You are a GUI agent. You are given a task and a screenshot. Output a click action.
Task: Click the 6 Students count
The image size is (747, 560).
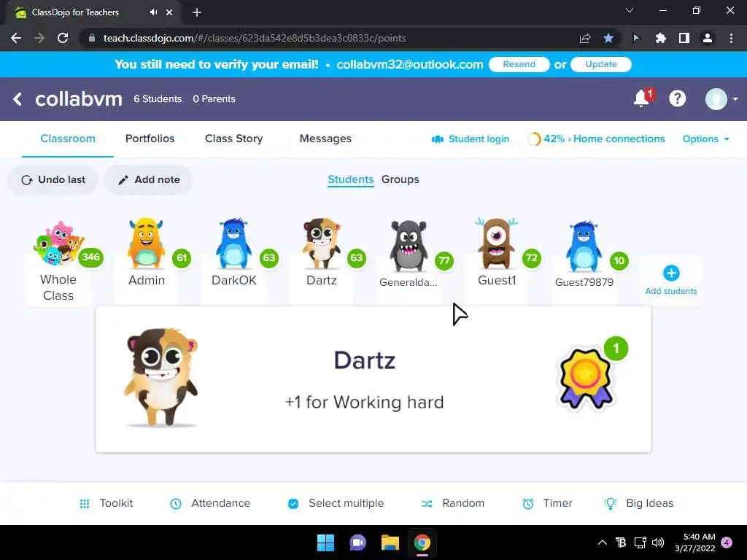pyautogui.click(x=158, y=99)
